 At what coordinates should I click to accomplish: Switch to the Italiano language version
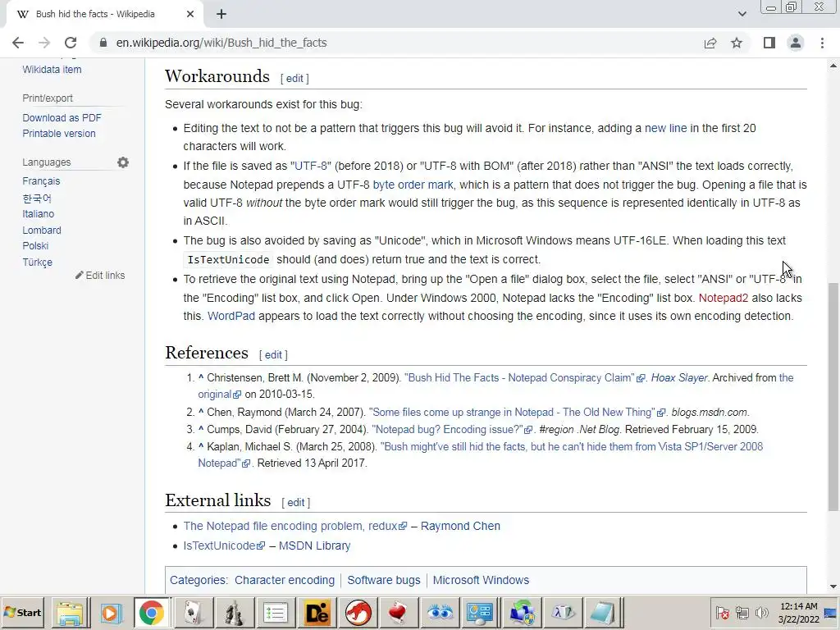coord(38,214)
